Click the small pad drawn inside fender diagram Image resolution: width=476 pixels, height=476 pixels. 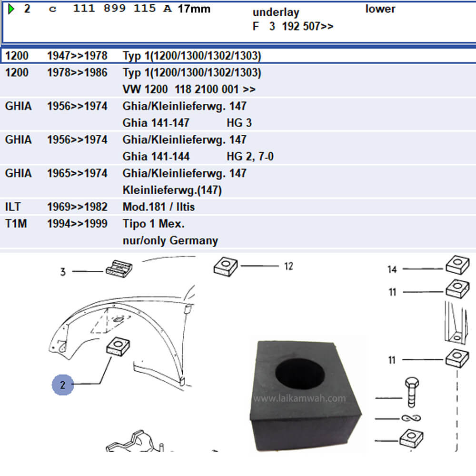pyautogui.click(x=118, y=347)
